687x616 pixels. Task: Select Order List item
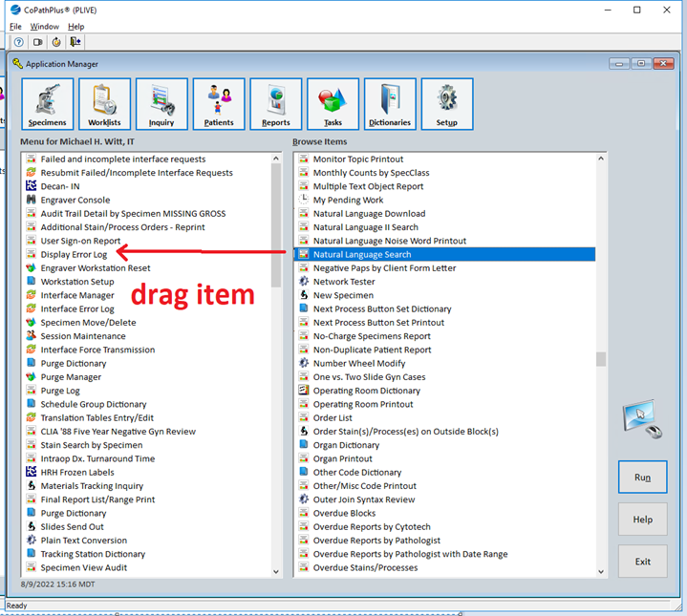pos(333,417)
